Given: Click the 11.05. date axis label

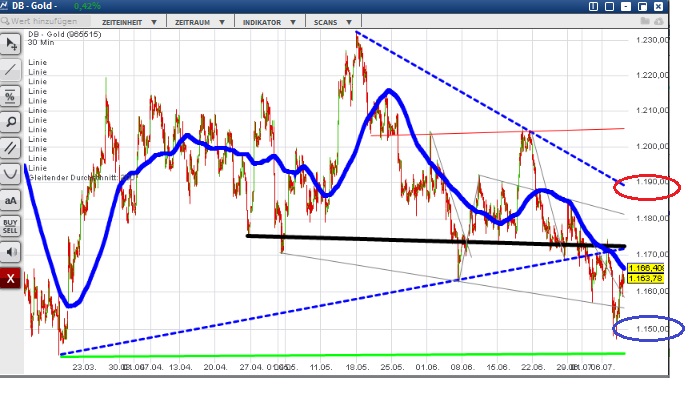Looking at the screenshot, I should (x=321, y=367).
